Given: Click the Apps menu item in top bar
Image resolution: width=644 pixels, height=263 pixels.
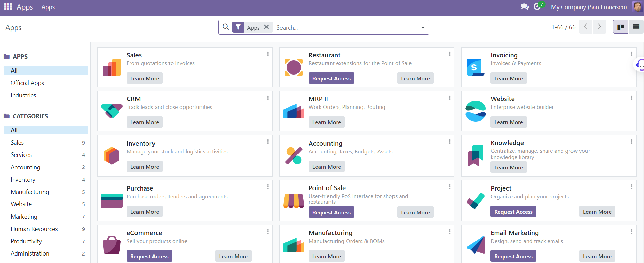Looking at the screenshot, I should tap(48, 7).
